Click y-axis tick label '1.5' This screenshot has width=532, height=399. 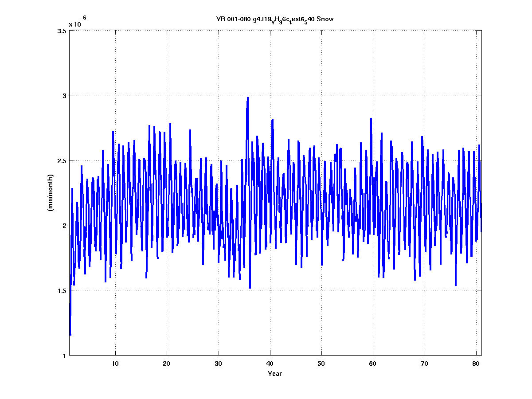tap(62, 290)
